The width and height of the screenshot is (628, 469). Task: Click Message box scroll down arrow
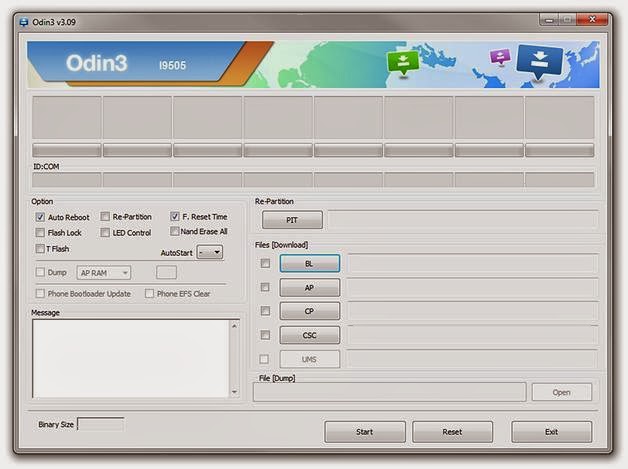click(x=234, y=392)
